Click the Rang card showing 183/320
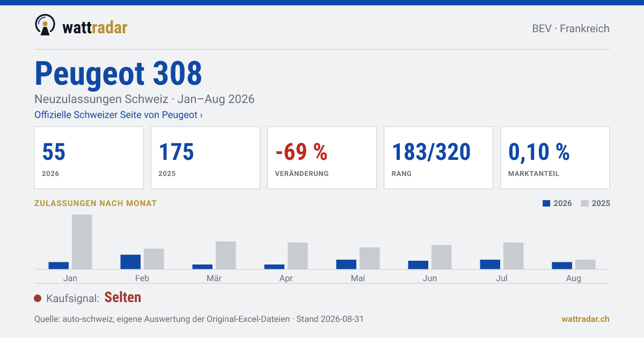This screenshot has height=338, width=644. click(x=438, y=158)
